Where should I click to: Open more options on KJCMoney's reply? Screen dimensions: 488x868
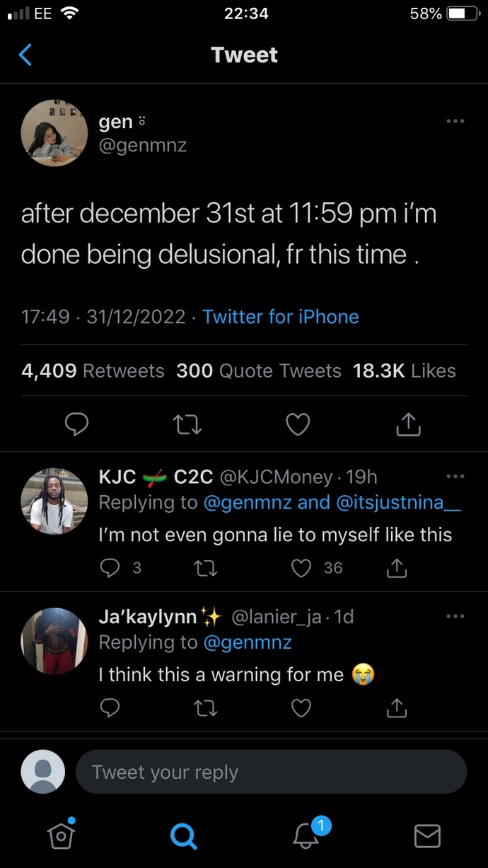tap(455, 476)
